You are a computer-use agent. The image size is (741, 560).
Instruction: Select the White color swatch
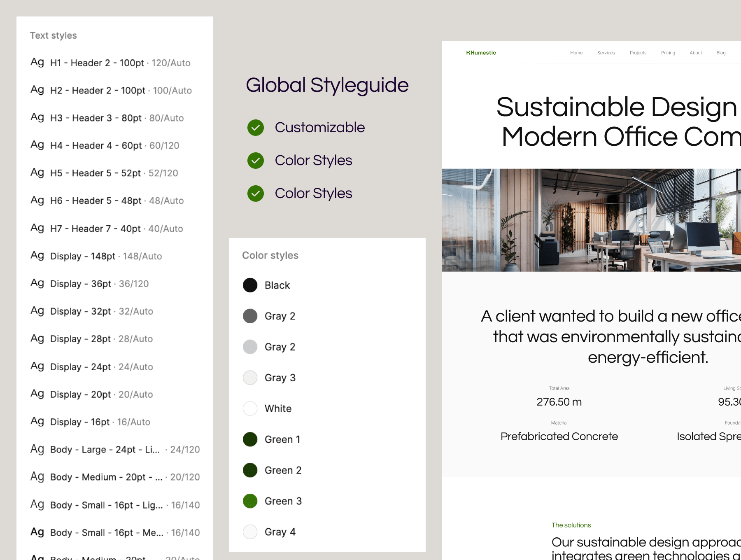pos(250,408)
